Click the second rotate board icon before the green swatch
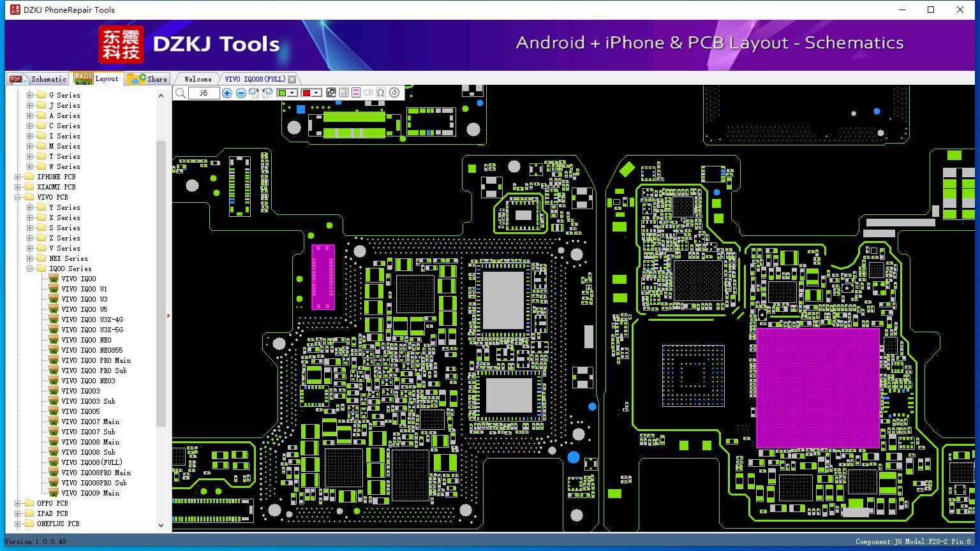 click(x=267, y=93)
